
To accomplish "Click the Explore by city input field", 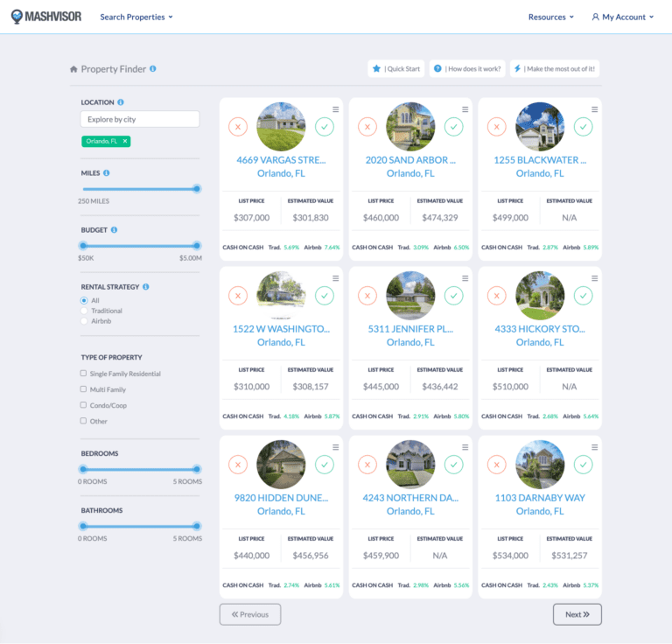I will [140, 119].
